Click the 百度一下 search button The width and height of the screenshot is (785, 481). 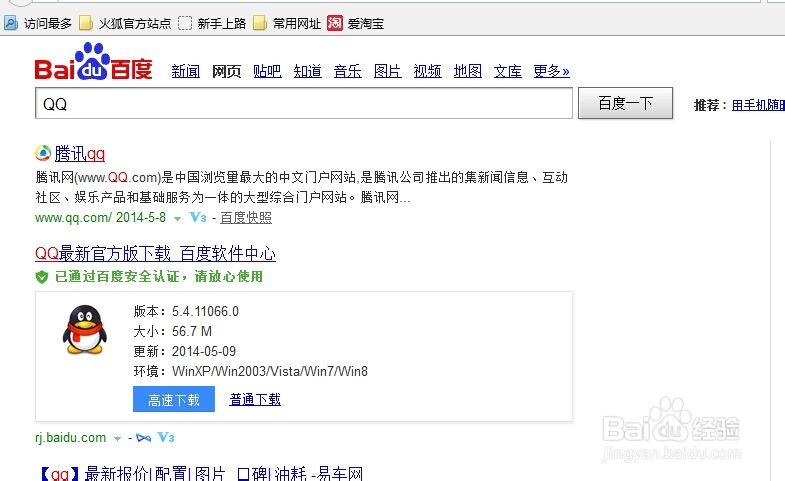point(625,103)
